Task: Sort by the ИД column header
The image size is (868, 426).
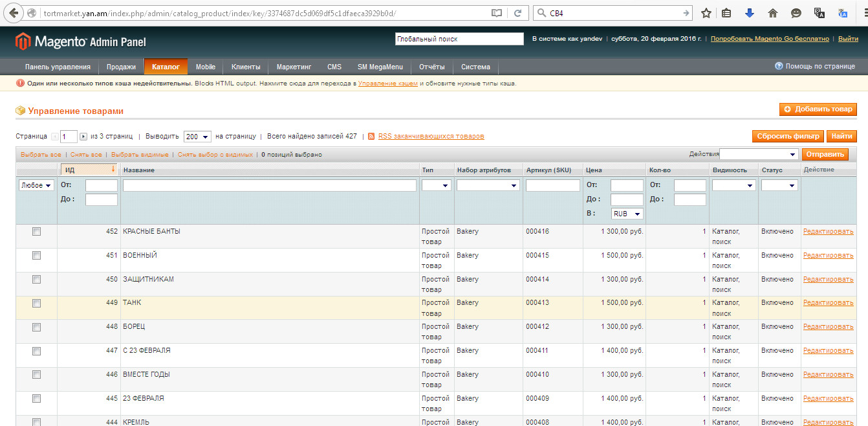Action: point(88,170)
